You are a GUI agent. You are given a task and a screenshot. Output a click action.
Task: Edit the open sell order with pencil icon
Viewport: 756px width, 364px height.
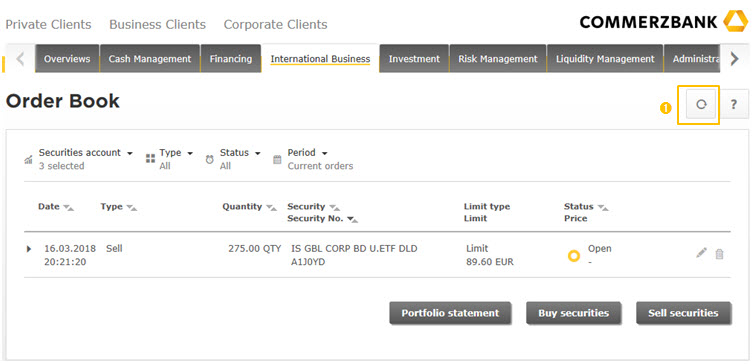[x=702, y=253]
